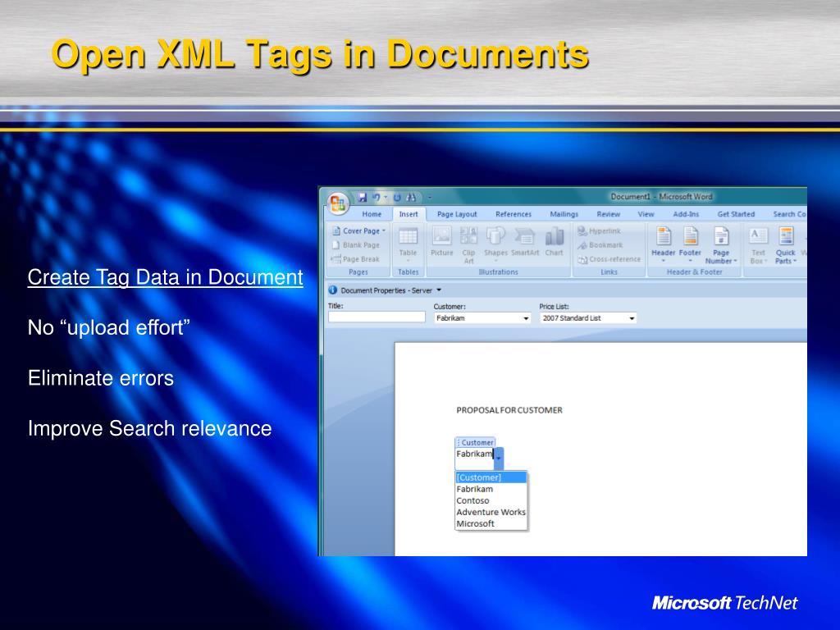Viewport: 840px width, 630px height.
Task: Click the Eliminate errors text
Action: click(101, 378)
